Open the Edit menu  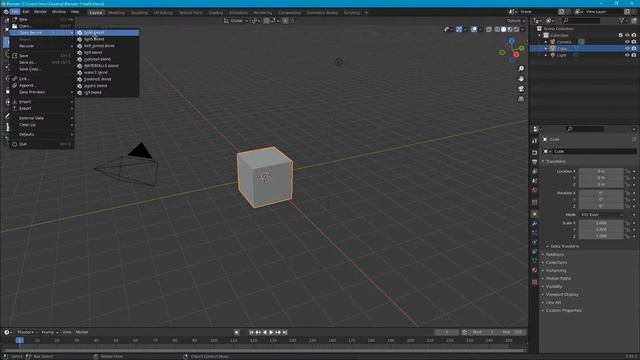tap(26, 12)
